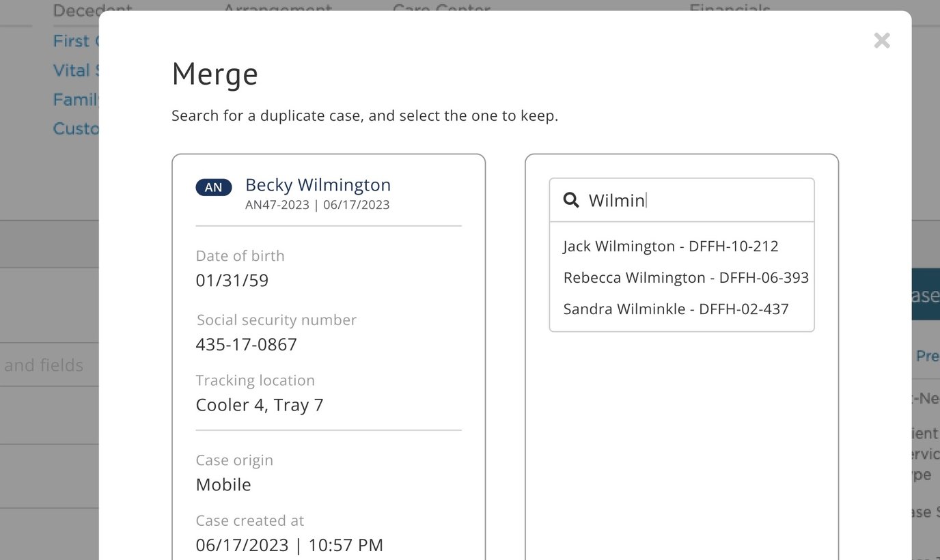The width and height of the screenshot is (940, 560).
Task: Click the case origin value Mobile
Action: pos(223,485)
